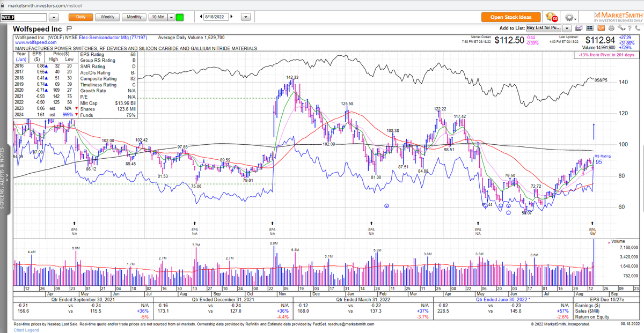This screenshot has width=644, height=333.
Task: Click the 142.33 price high label
Action: 292,78
